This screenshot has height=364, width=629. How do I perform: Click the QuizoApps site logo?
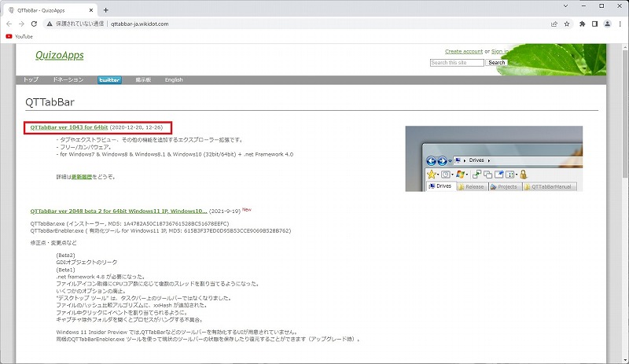tap(60, 55)
